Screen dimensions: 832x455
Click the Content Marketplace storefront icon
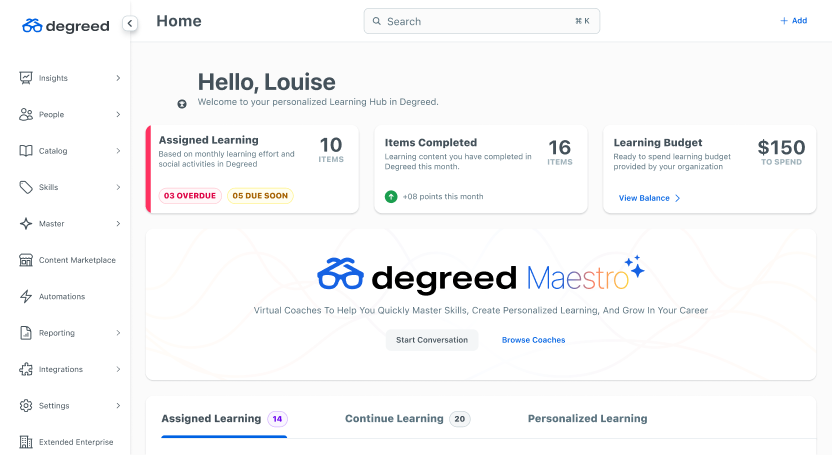coord(25,260)
